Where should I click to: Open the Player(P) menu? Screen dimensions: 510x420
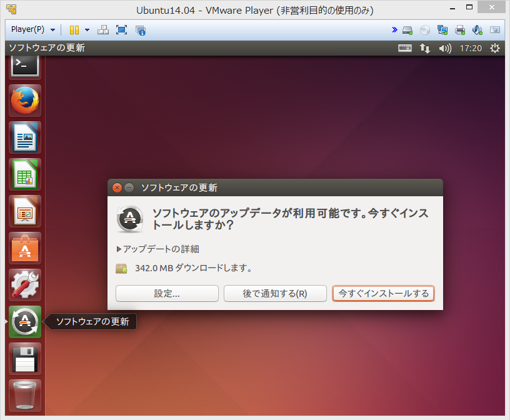coord(27,29)
